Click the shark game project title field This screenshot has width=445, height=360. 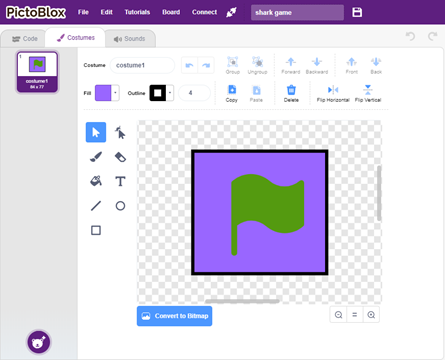tap(297, 12)
